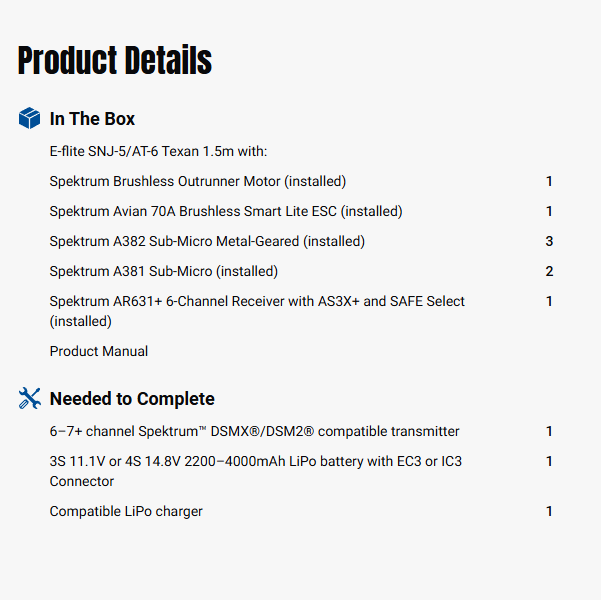
Task: Select the Needed to Complete section title
Action: (x=132, y=399)
